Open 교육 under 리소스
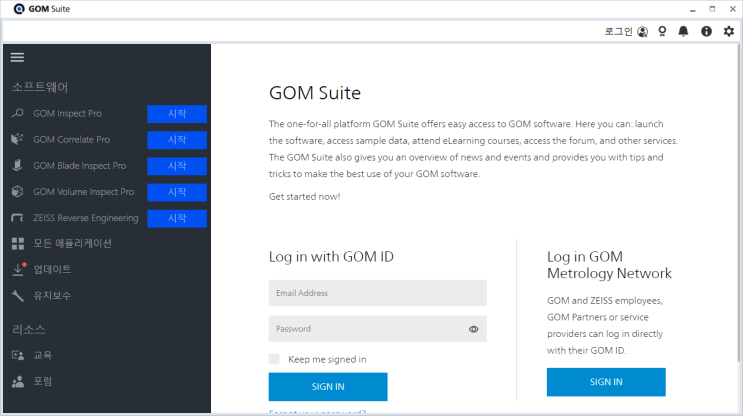Screen dimensions: 743x416 (x=43, y=355)
